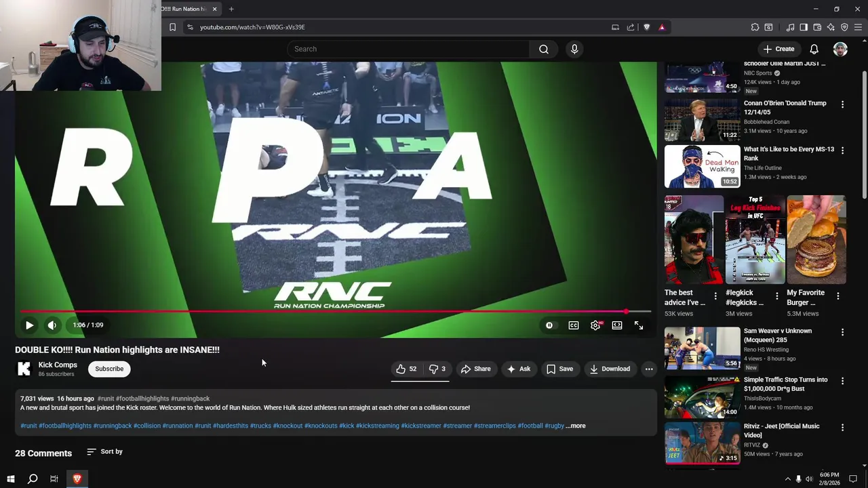Open the Kick Comps channel avatar
Image resolution: width=868 pixels, height=488 pixels.
tap(24, 369)
